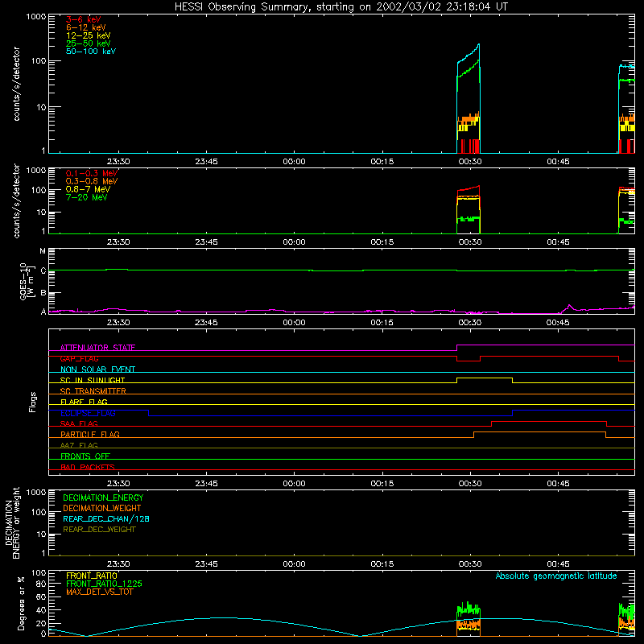
Task: Click the 80 tick label on Degrees axis
Action: click(x=42, y=584)
